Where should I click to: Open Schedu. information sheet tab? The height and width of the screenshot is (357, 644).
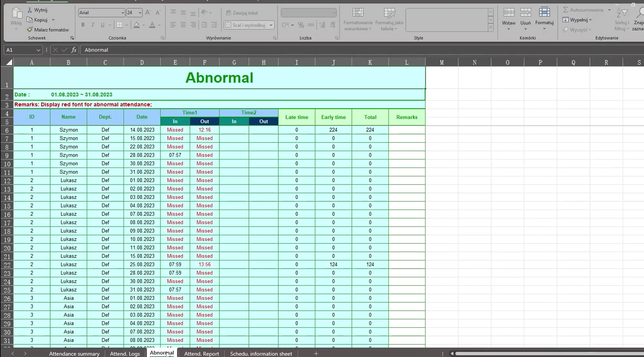point(261,354)
